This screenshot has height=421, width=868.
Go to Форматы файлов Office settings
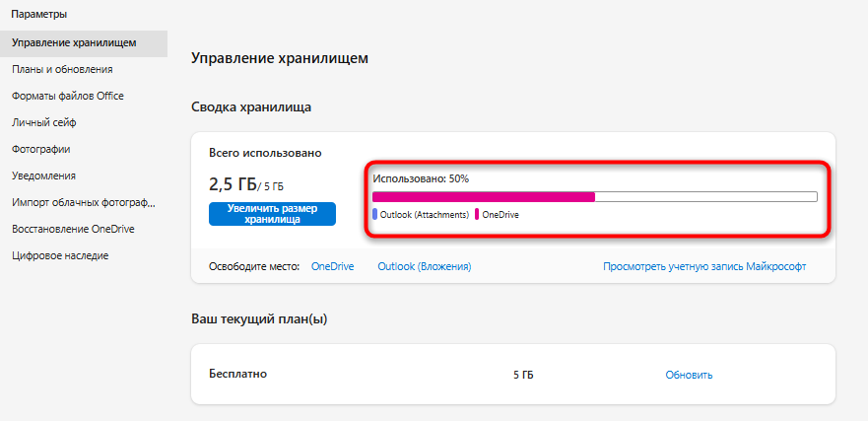point(68,97)
